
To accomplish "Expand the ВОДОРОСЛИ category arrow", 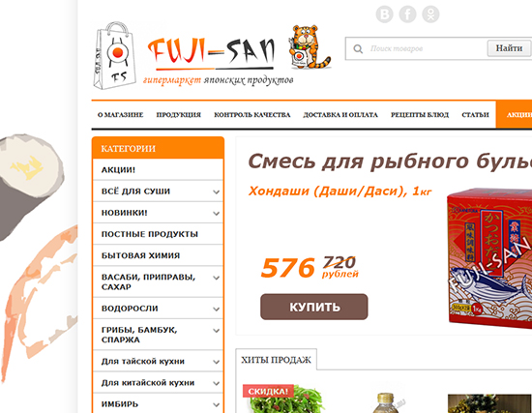I will coord(216,309).
